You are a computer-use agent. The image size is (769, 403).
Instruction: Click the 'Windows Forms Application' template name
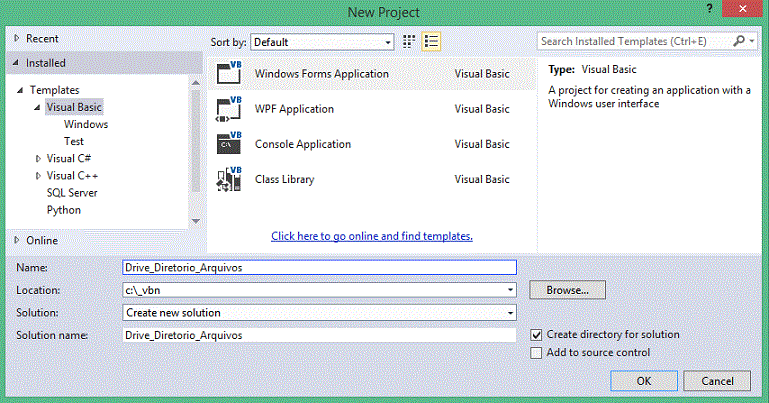click(322, 74)
